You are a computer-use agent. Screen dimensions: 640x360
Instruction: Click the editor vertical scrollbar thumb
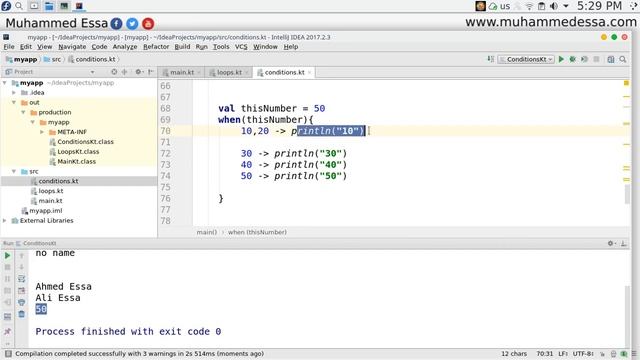627,194
